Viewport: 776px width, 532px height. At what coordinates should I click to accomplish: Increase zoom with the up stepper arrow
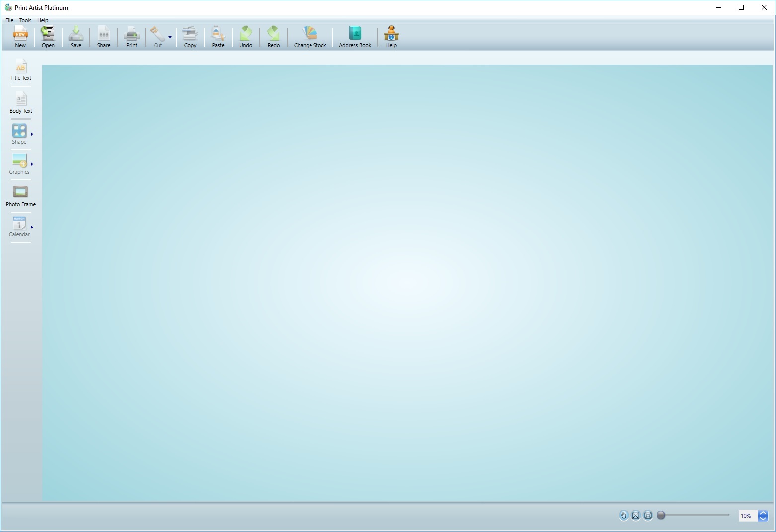[x=764, y=513]
